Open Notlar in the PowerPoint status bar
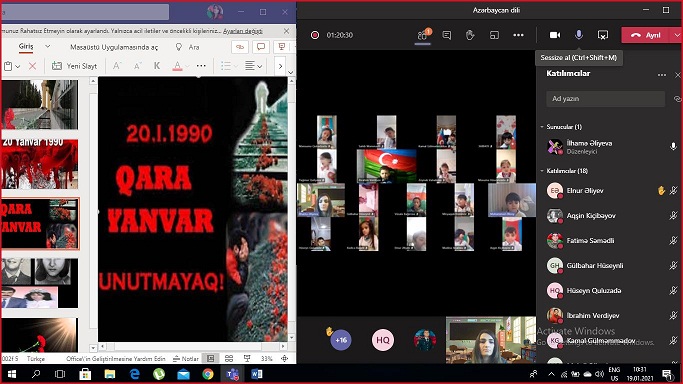 coord(186,359)
